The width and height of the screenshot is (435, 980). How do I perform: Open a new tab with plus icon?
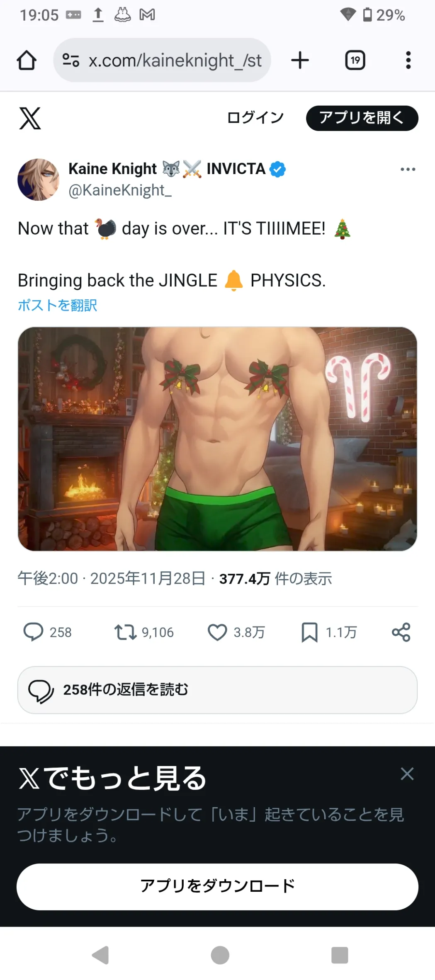pos(300,61)
